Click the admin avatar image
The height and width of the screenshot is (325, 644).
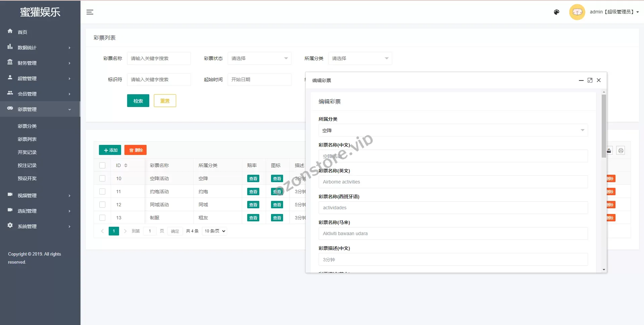pyautogui.click(x=577, y=12)
